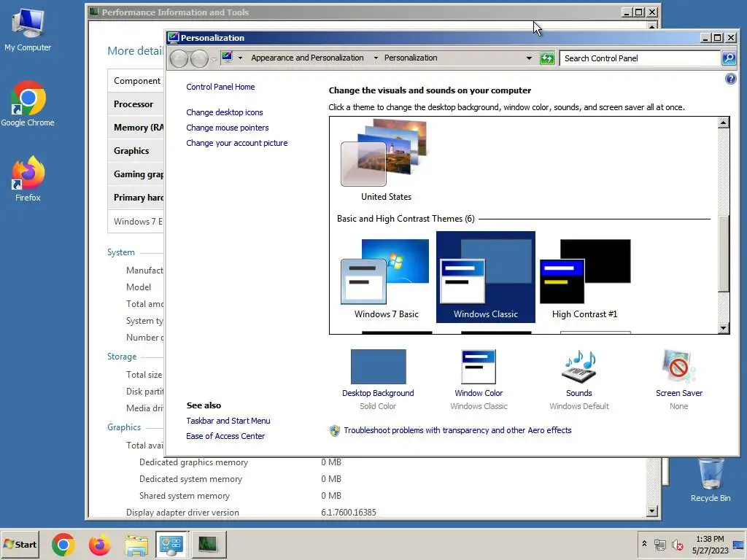Open Google Chrome desktop shortcut
The image size is (747, 560).
click(x=28, y=104)
